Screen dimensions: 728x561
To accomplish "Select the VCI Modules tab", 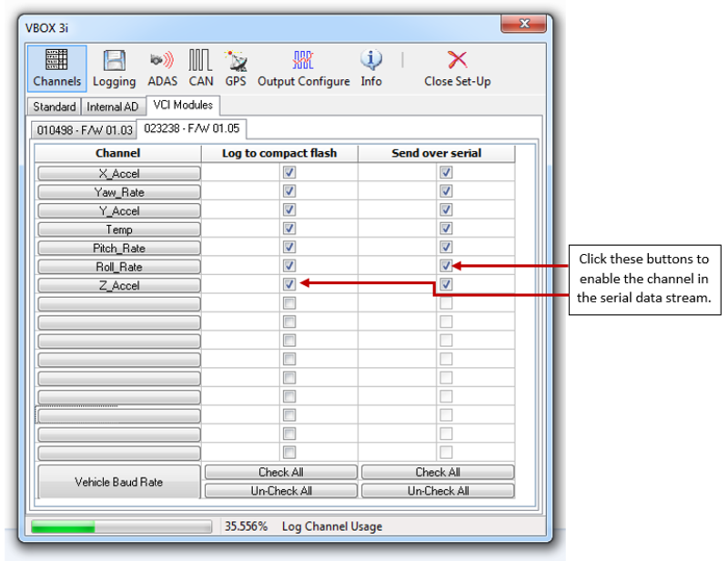I will point(183,105).
